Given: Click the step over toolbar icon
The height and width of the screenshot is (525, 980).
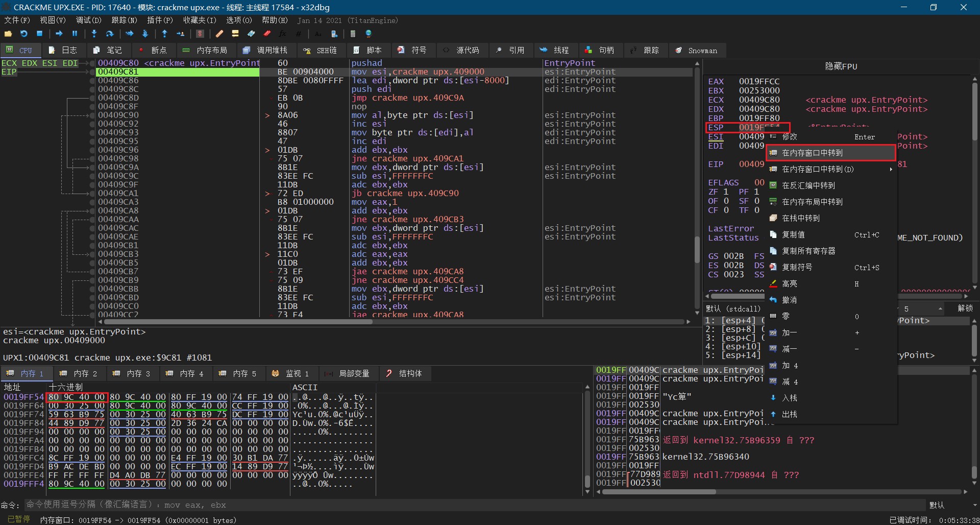Looking at the screenshot, I should [x=109, y=34].
